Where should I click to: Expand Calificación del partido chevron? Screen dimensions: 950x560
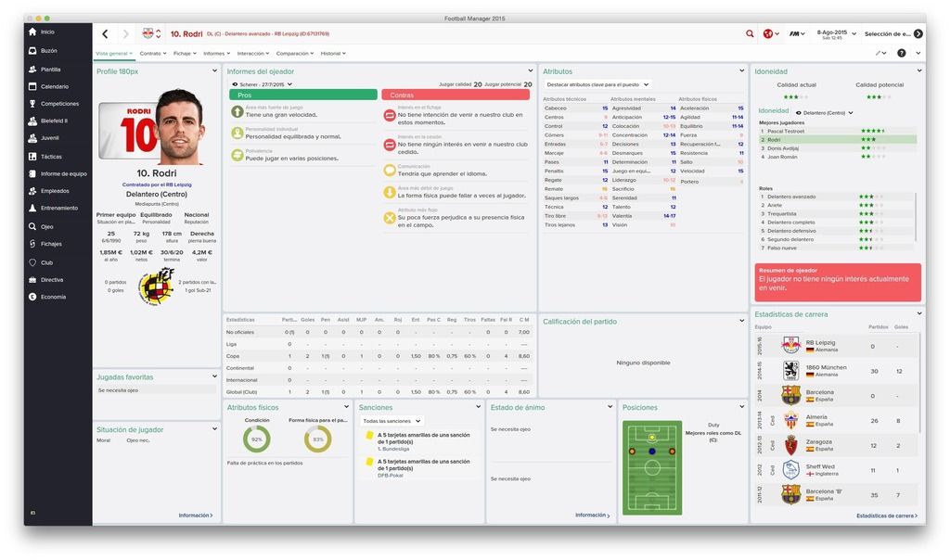[741, 321]
